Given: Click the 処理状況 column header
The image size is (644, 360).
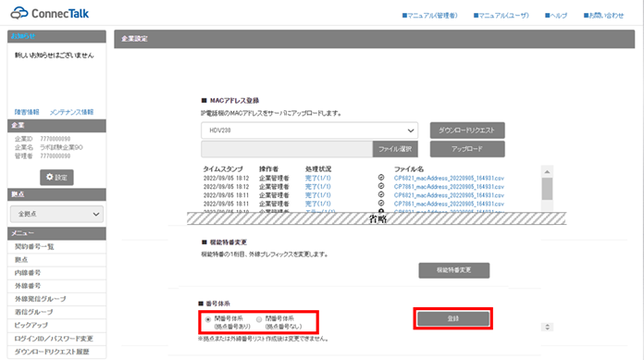Looking at the screenshot, I should 318,169.
